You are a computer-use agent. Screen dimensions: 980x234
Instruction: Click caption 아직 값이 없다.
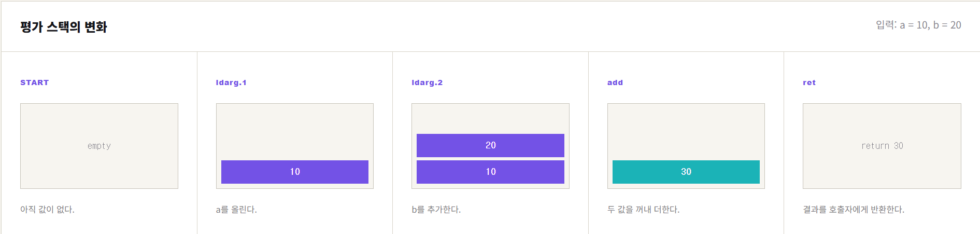click(x=47, y=210)
